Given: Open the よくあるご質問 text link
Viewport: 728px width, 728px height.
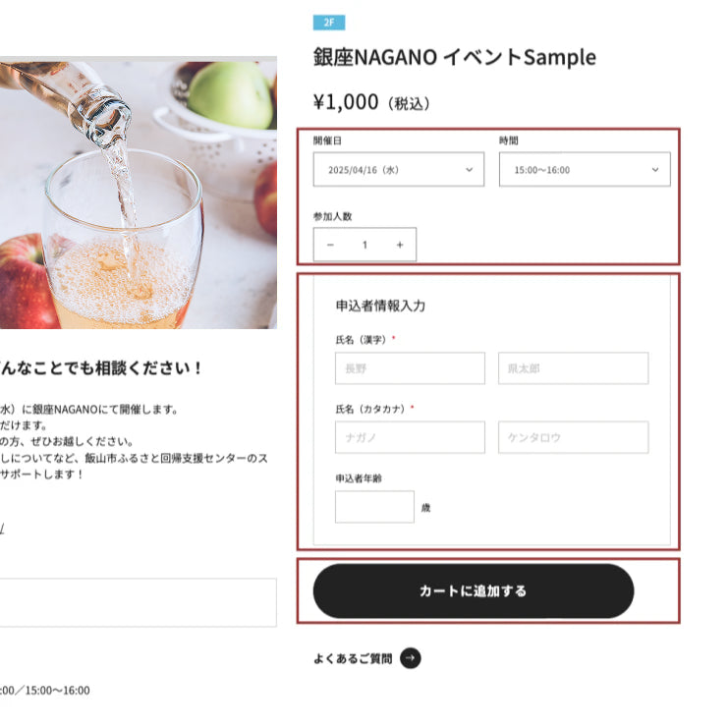Looking at the screenshot, I should (x=353, y=658).
